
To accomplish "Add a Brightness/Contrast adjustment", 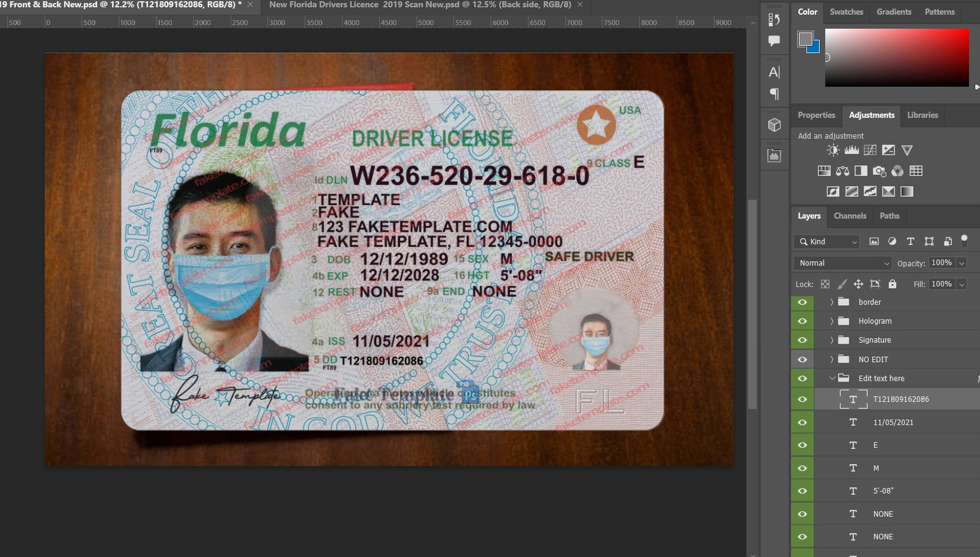I will pyautogui.click(x=833, y=150).
